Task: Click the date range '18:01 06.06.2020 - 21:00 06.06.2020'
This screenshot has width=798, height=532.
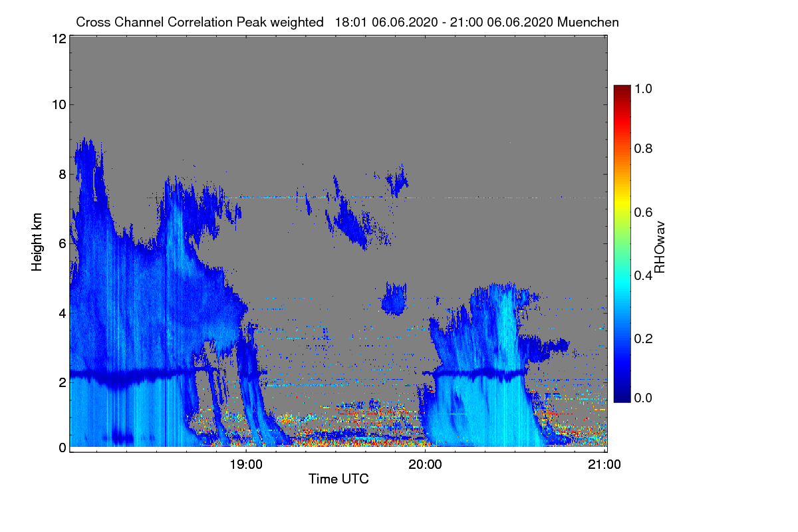Action: (x=444, y=22)
